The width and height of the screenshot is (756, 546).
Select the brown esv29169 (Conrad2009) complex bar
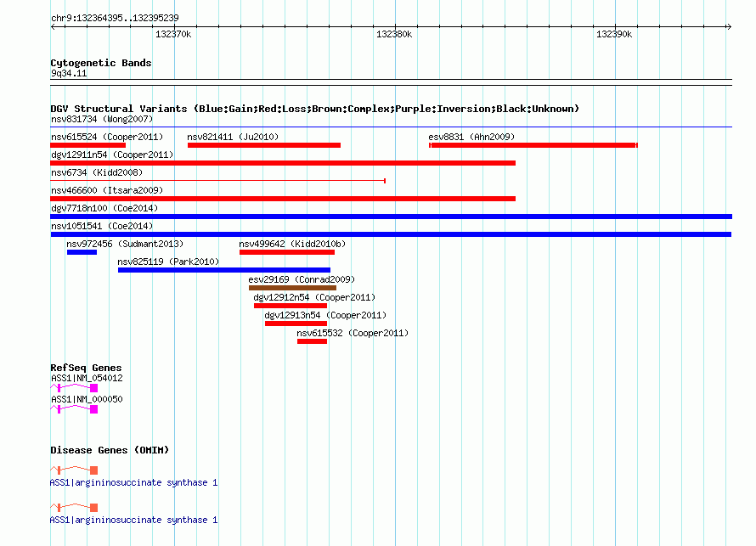point(293,288)
